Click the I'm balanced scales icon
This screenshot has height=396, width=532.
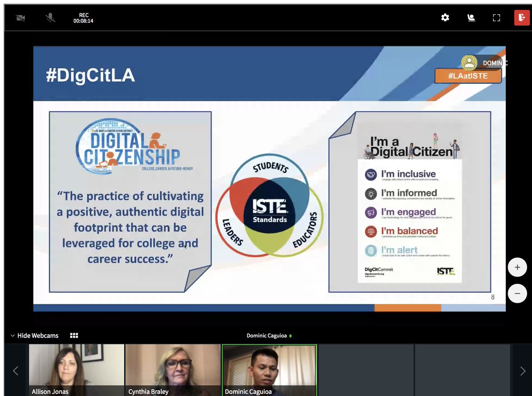(x=371, y=231)
